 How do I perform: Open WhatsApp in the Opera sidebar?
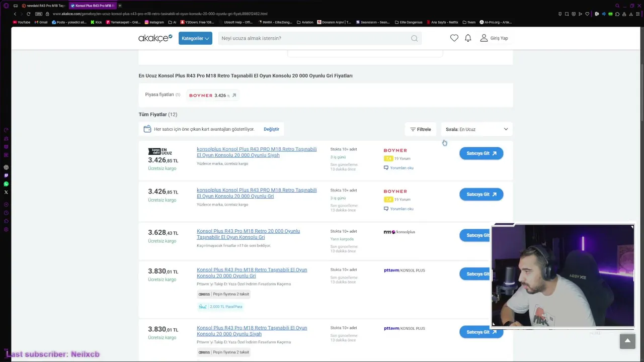[x=6, y=184]
